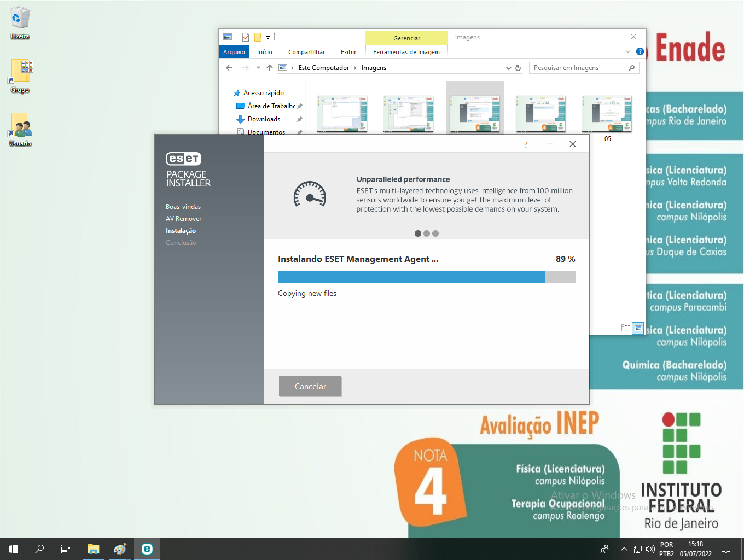Select the first carousel dot indicator
The image size is (744, 560).
pos(418,234)
